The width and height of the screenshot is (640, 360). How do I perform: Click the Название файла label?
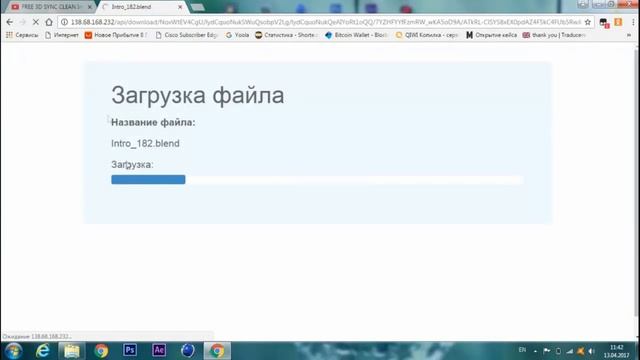coord(153,122)
